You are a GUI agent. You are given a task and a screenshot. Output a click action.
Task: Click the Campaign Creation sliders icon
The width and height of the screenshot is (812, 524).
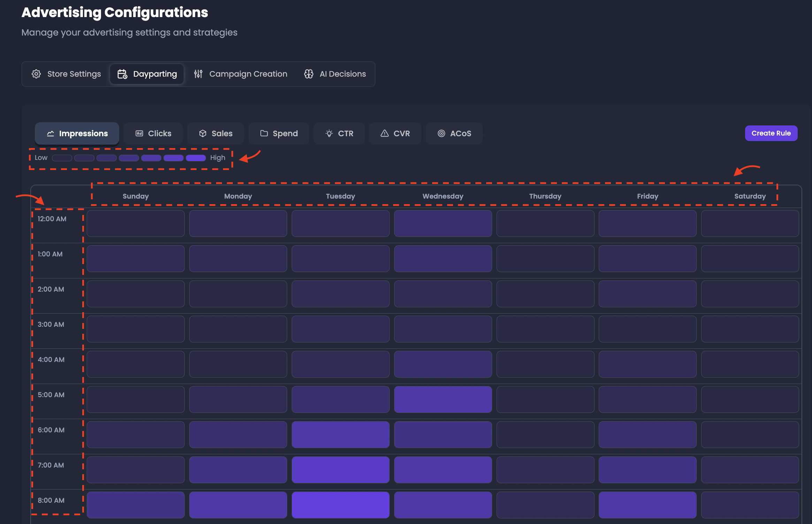click(x=198, y=74)
